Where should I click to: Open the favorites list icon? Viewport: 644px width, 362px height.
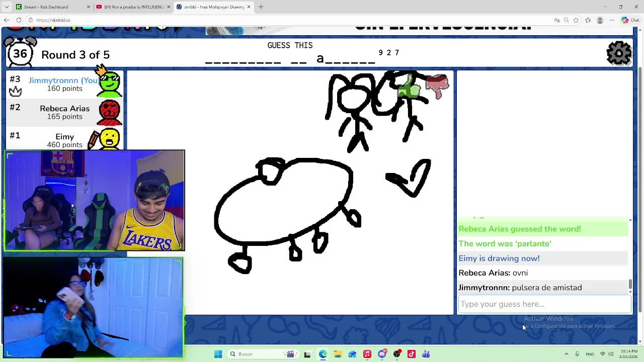(588, 20)
